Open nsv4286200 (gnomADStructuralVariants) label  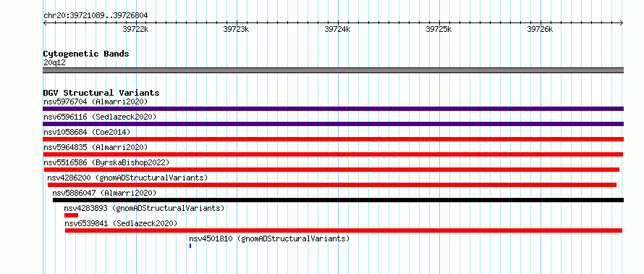pyautogui.click(x=127, y=178)
